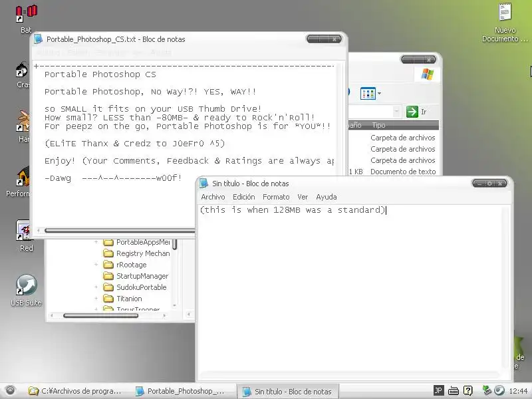This screenshot has height=399, width=532.
Task: Click the 12:44 clock in the tray
Action: click(518, 391)
